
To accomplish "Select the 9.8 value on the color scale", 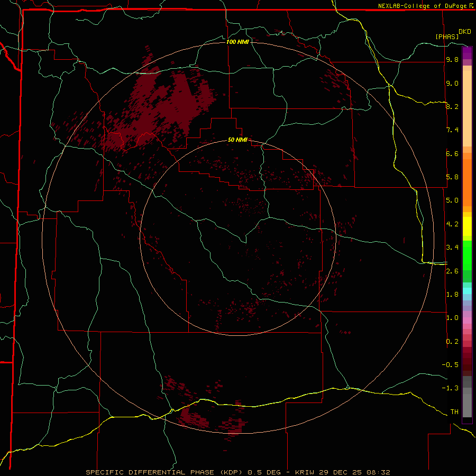I will [452, 59].
